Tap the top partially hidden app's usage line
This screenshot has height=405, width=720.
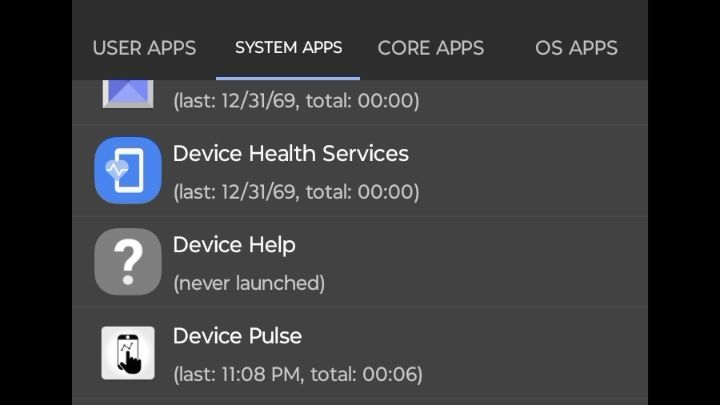[296, 101]
